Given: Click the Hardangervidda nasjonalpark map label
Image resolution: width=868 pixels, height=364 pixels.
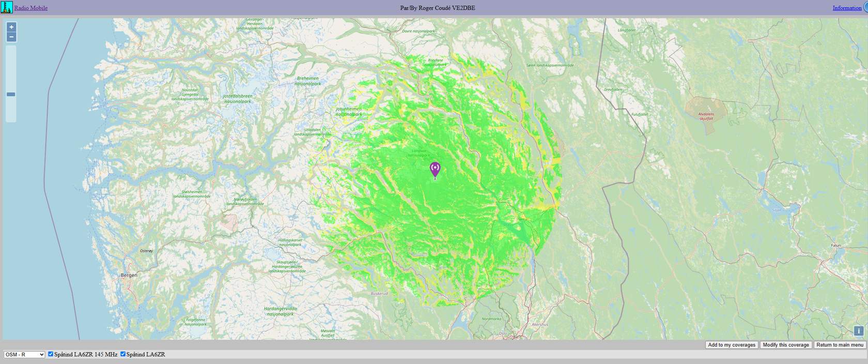Looking at the screenshot, I should (280, 311).
